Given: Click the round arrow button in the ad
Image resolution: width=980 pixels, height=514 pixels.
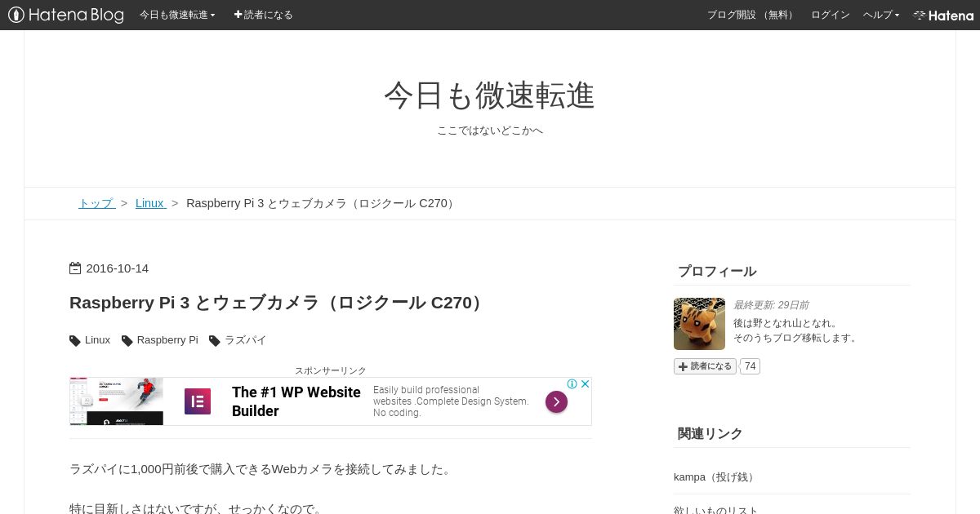Looking at the screenshot, I should (556, 401).
